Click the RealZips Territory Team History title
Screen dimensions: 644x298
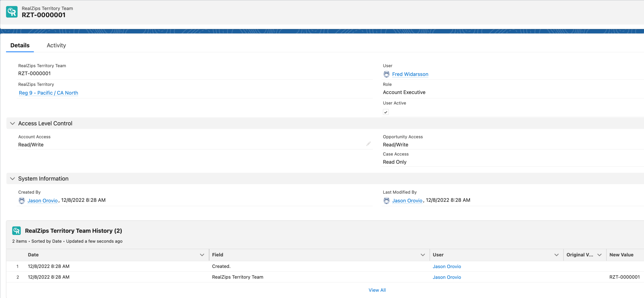pos(73,231)
